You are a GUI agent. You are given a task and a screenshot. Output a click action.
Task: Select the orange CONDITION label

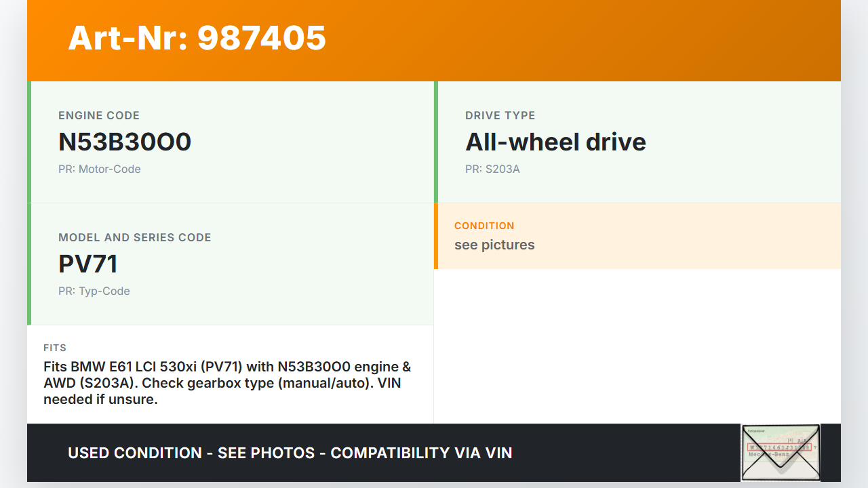coord(484,226)
